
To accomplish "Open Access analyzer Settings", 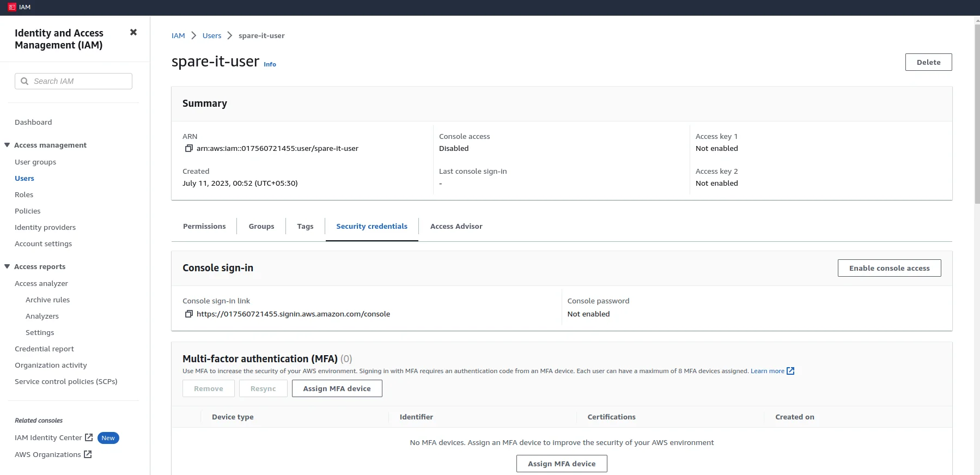I will (x=40, y=332).
